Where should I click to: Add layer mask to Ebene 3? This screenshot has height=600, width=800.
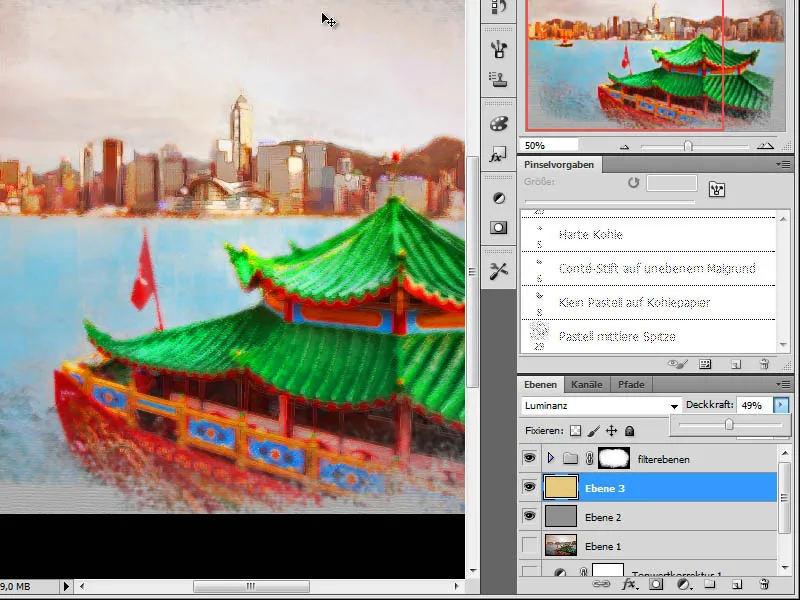tap(656, 584)
